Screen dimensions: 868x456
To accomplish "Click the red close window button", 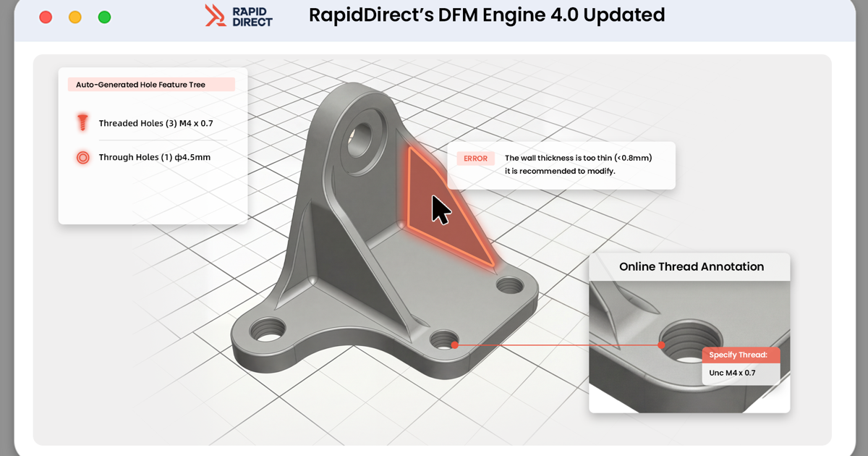I will pos(46,17).
